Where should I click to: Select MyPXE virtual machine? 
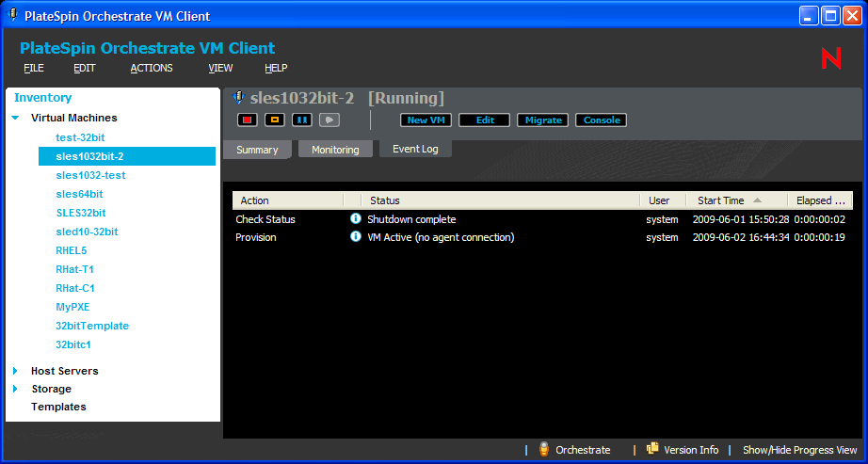pos(72,307)
